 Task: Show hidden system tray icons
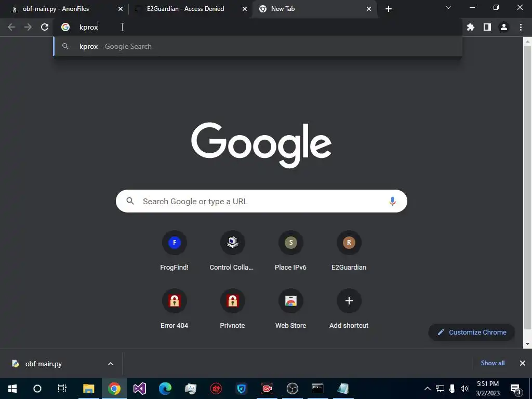click(x=428, y=389)
